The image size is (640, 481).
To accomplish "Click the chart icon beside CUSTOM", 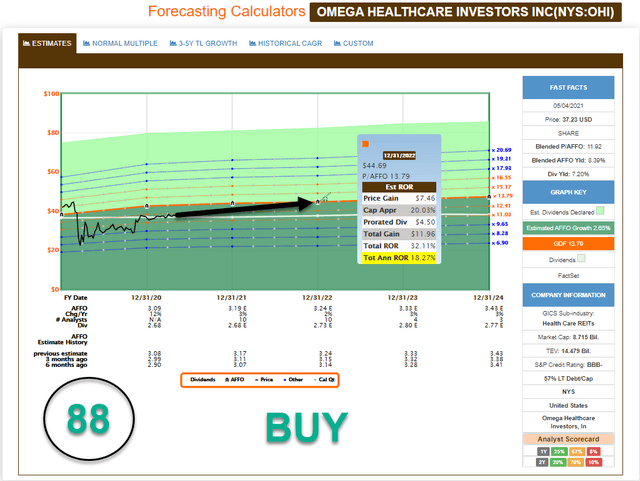I will (x=337, y=43).
